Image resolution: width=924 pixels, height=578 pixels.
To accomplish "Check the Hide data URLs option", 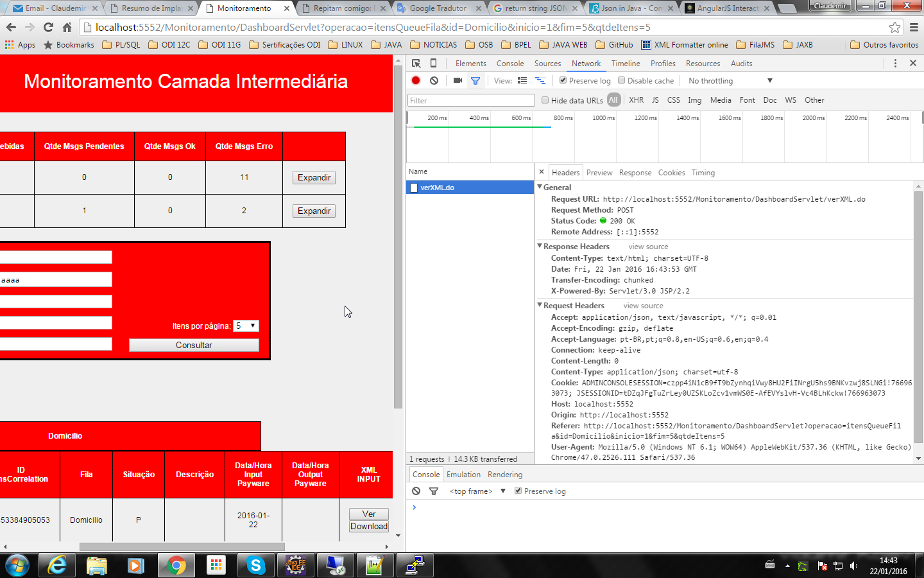I will [x=545, y=100].
